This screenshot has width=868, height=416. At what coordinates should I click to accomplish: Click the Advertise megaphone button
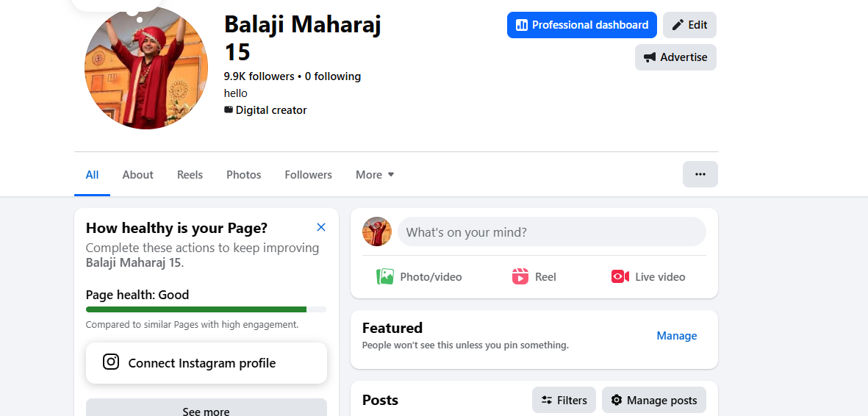pyautogui.click(x=675, y=57)
